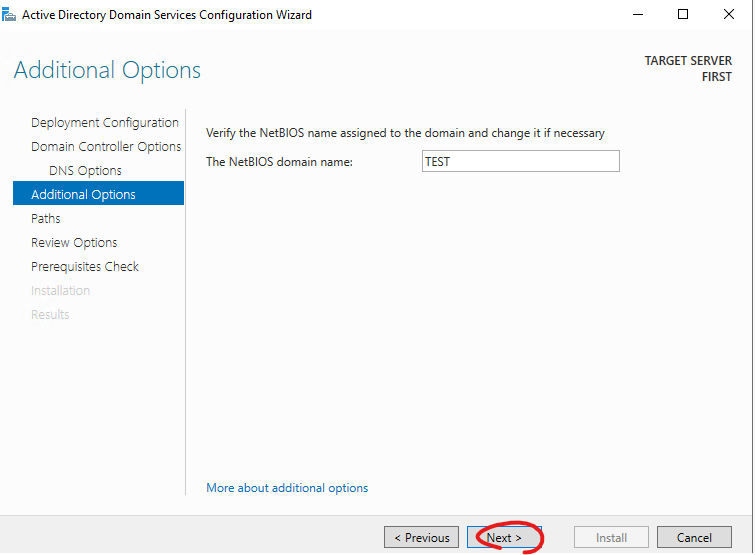Click the 'Additional Options' page heading
Image resolution: width=755 pixels, height=555 pixels.
coord(107,70)
